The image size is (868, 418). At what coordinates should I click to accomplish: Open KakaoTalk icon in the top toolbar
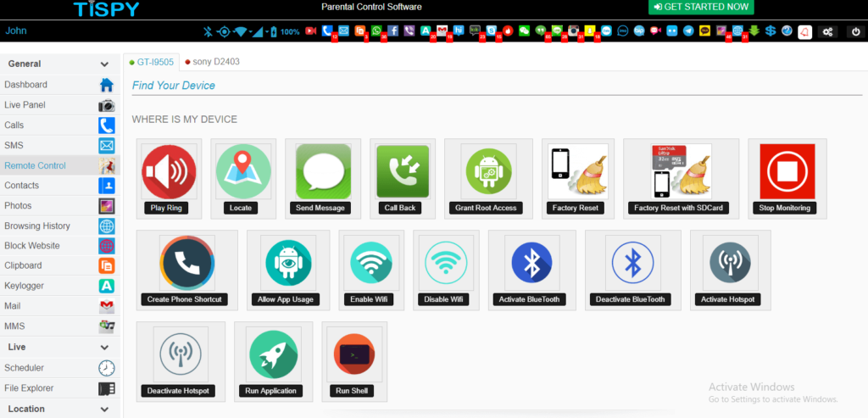pos(704,31)
